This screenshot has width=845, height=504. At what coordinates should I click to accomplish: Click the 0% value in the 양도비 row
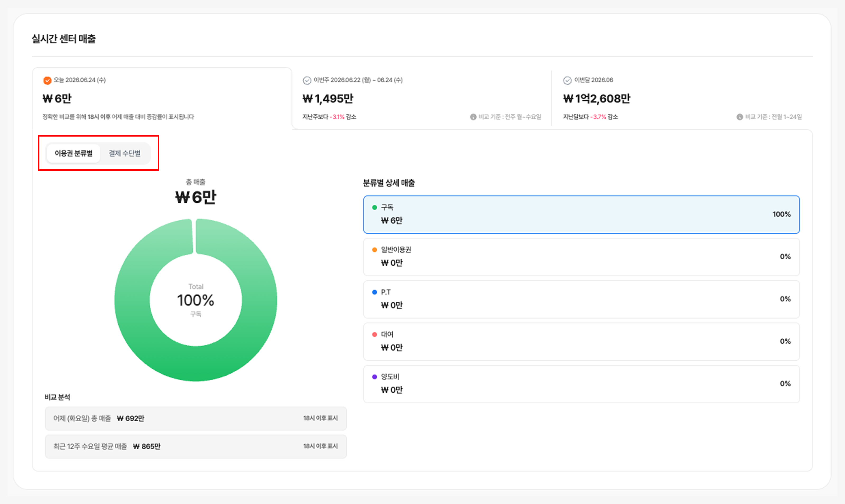click(x=785, y=384)
